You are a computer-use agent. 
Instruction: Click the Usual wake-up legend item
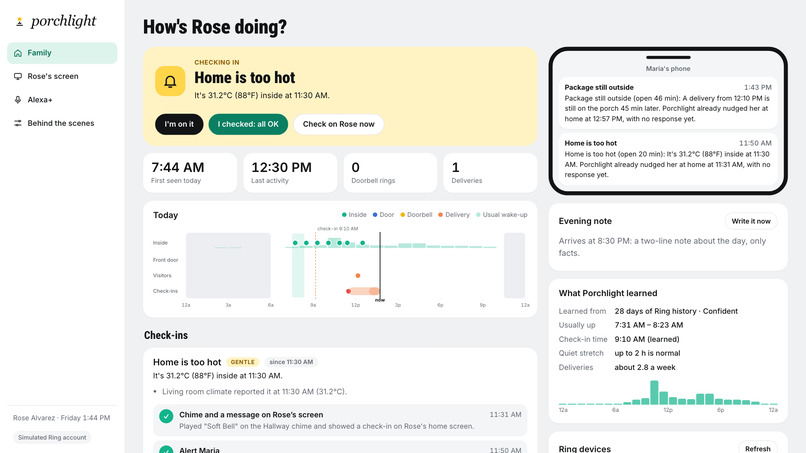502,215
